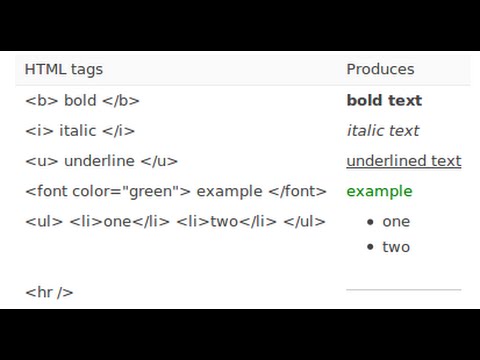Screen dimensions: 480x360
Task: Select the <ul> <li> list tag example
Action: pos(175,221)
